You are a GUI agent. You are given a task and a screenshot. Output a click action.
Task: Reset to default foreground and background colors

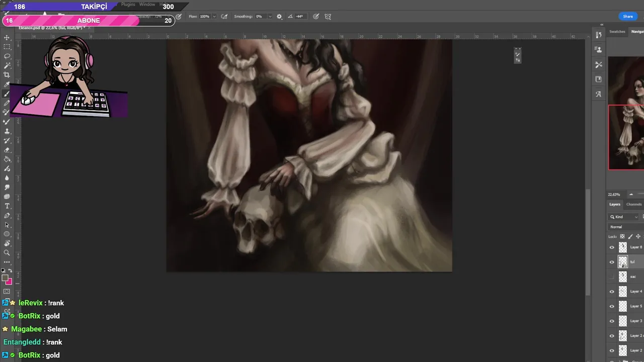pyautogui.click(x=4, y=270)
